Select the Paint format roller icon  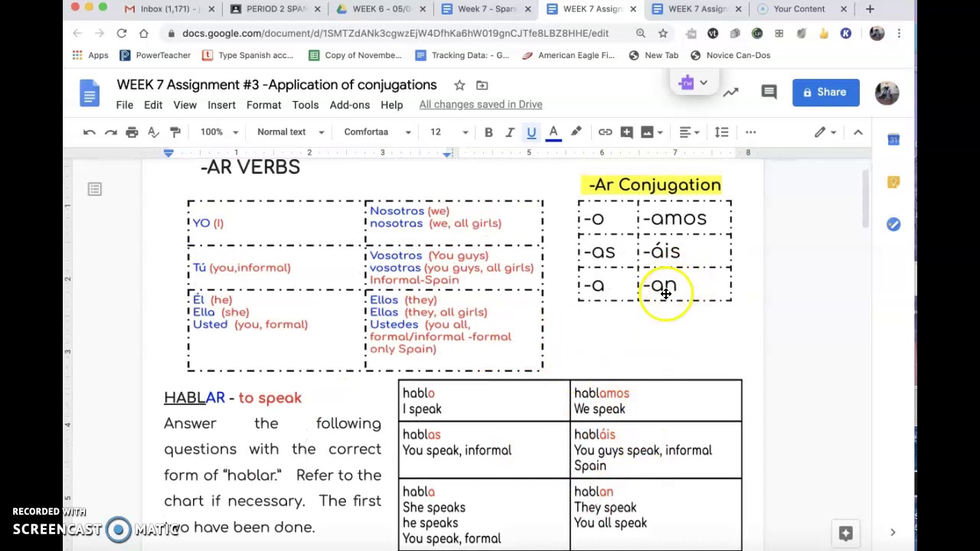[175, 132]
